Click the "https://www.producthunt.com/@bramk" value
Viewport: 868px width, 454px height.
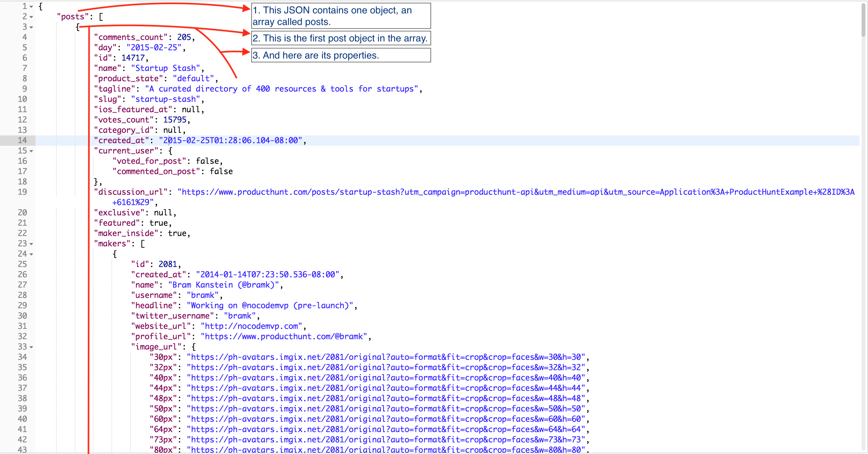pos(284,337)
